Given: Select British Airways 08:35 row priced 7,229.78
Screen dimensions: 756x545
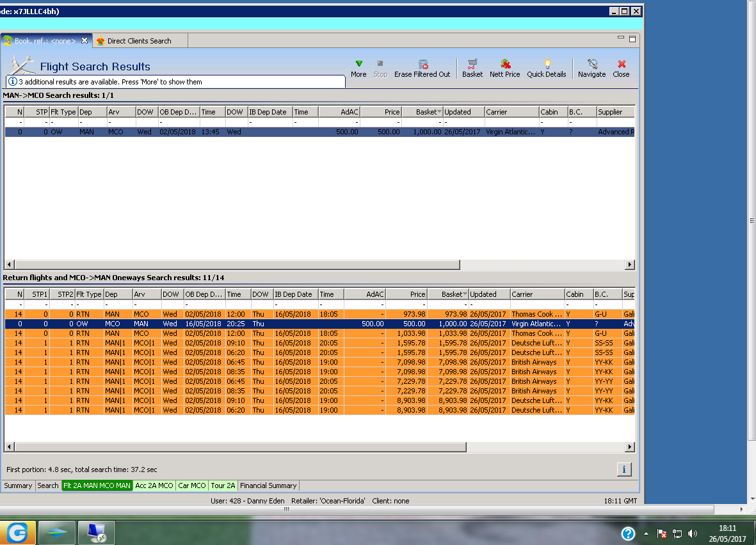Looking at the screenshot, I should pos(319,391).
